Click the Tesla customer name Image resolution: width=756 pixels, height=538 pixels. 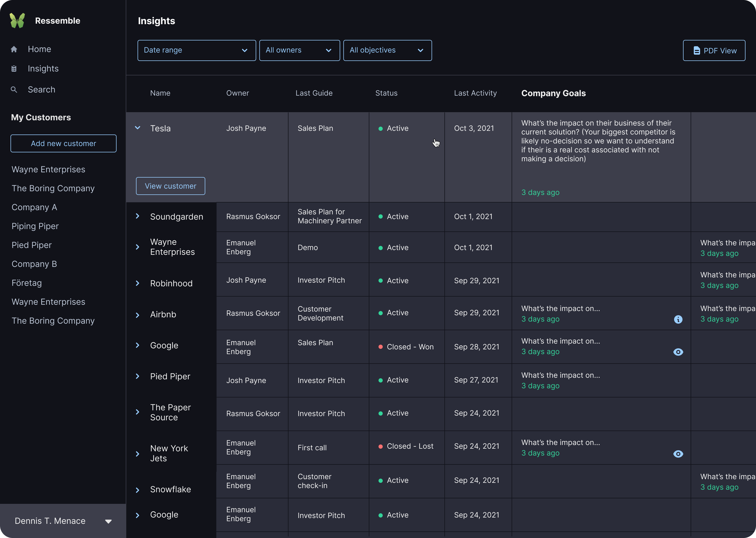pos(161,128)
